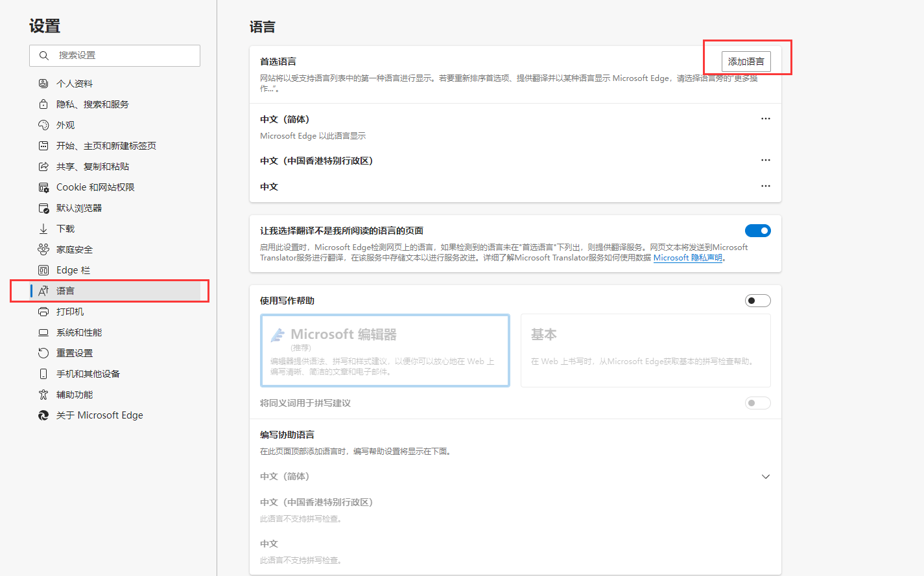Click the 语言 language icon in sidebar
This screenshot has height=576, width=924.
tap(43, 291)
